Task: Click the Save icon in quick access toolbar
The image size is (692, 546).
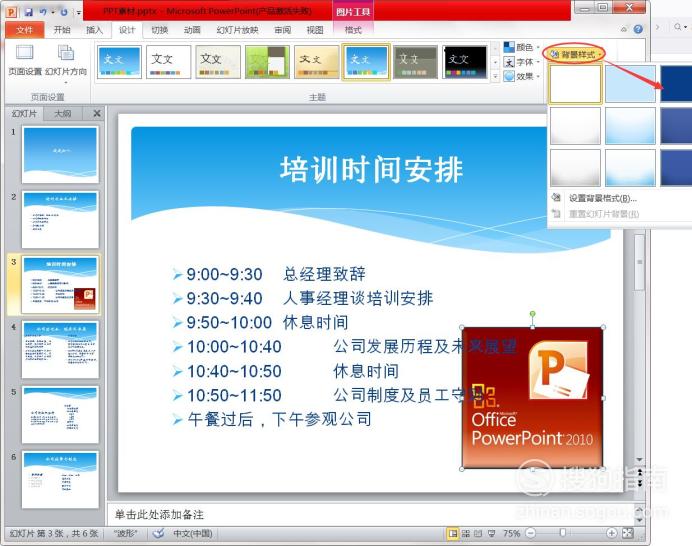Action: pos(29,11)
